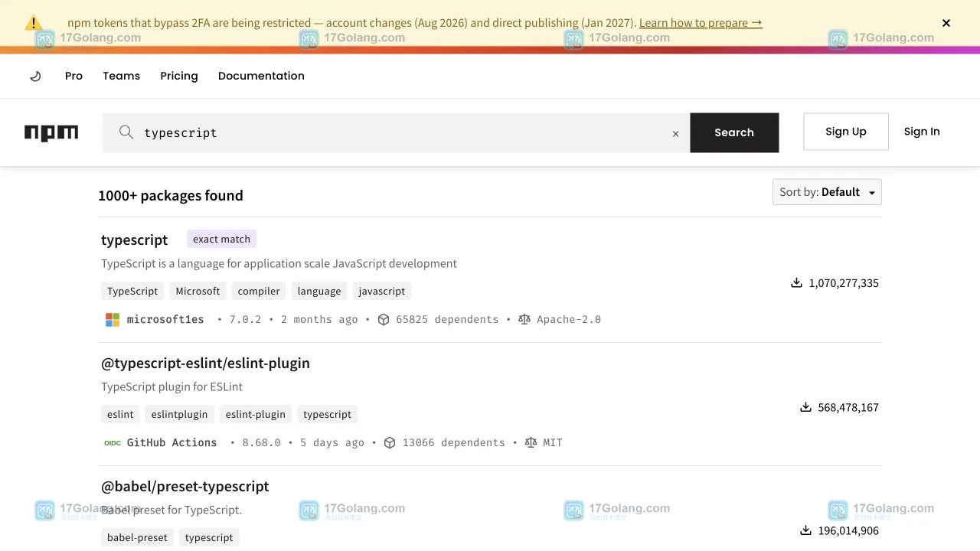
Task: Click the 1,070,277,335 downloads number
Action: pos(844,283)
